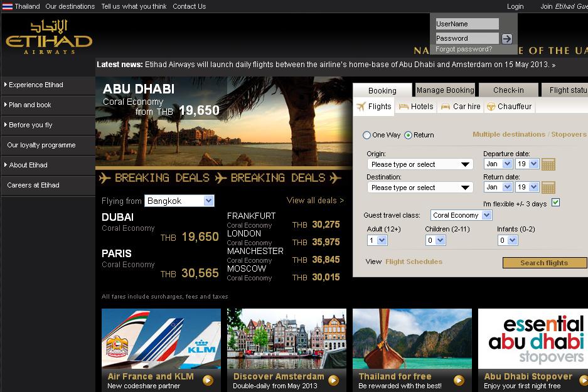
Task: Select the Moscow THB 30,015 deal
Action: (283, 273)
